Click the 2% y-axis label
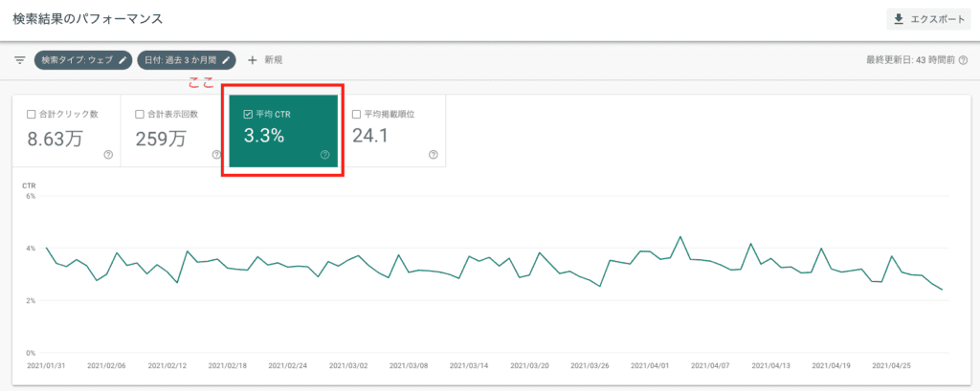 [30, 300]
